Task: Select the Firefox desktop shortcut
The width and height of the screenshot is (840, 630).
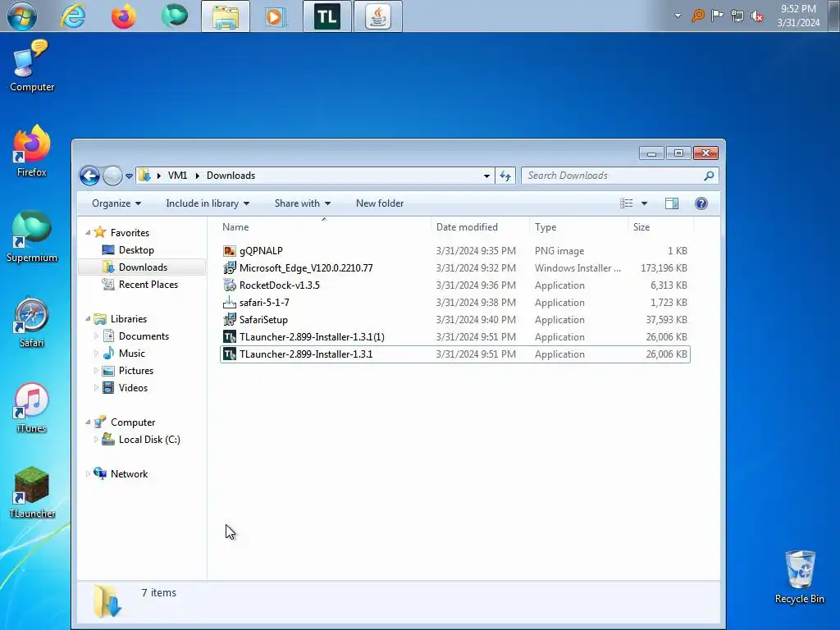Action: tap(32, 151)
